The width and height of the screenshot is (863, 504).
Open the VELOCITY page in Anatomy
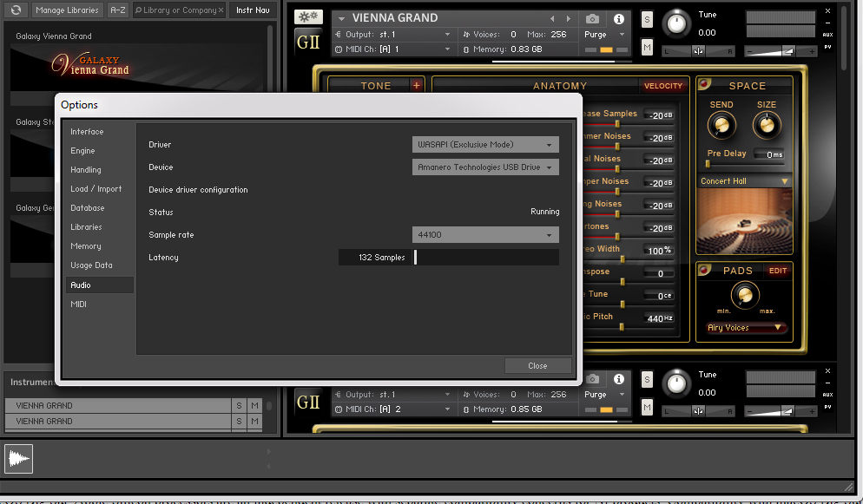point(663,86)
